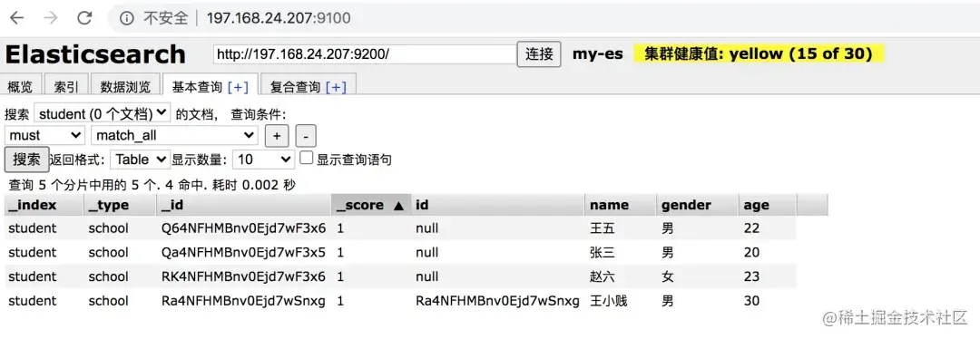
Task: Open the match_all field dropdown
Action: coord(174,135)
